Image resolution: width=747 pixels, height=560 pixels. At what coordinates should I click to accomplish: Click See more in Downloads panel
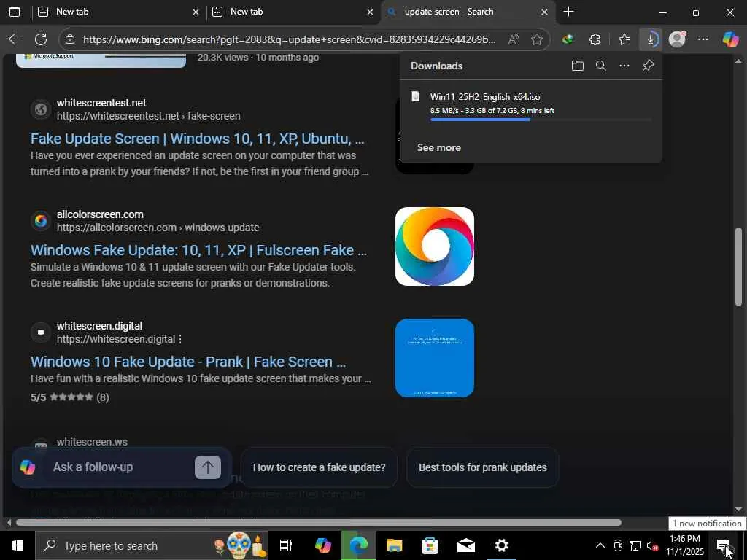click(x=438, y=147)
